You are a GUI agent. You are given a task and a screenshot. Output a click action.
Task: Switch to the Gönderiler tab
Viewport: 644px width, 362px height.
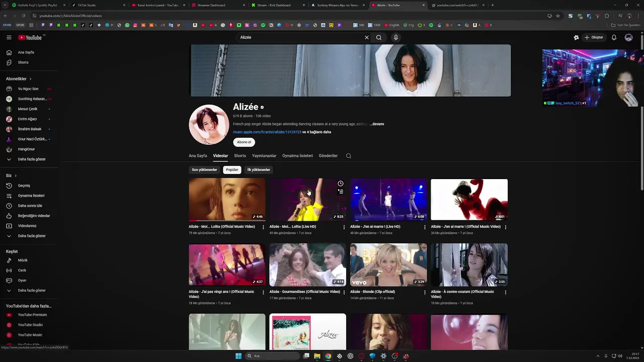click(328, 156)
